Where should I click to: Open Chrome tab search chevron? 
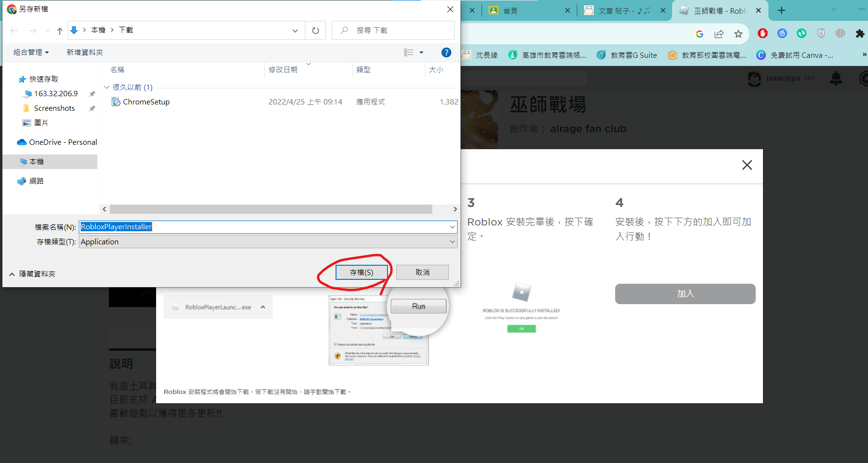click(x=834, y=9)
